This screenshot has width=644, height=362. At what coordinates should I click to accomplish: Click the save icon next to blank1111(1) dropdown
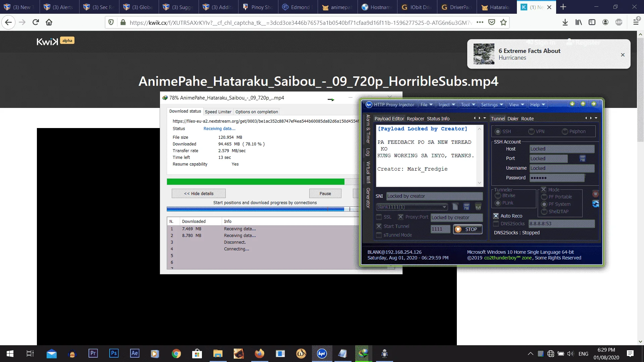coord(467,206)
